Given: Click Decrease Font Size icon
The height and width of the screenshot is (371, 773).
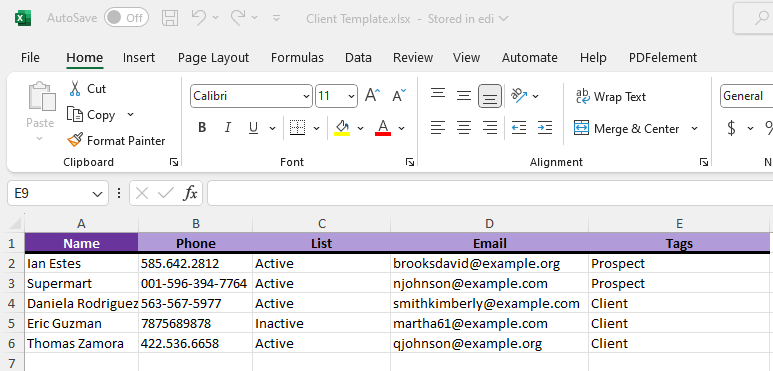Looking at the screenshot, I should 399,96.
